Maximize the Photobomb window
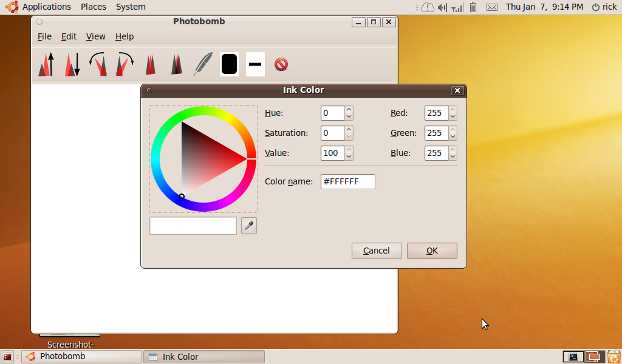The image size is (622, 364). point(374,22)
